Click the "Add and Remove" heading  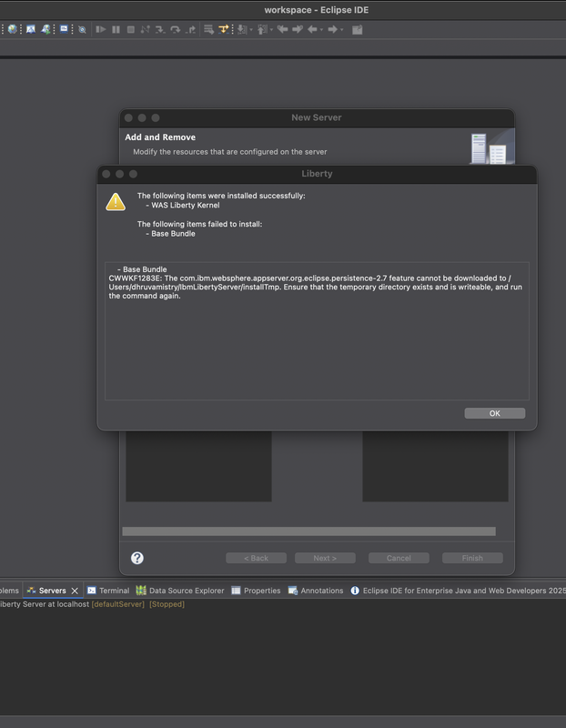(160, 137)
